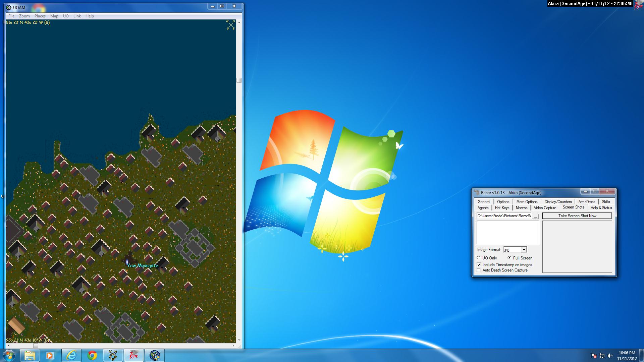Open UOAM globe icon on taskbar
This screenshot has width=644, height=362.
click(x=155, y=355)
